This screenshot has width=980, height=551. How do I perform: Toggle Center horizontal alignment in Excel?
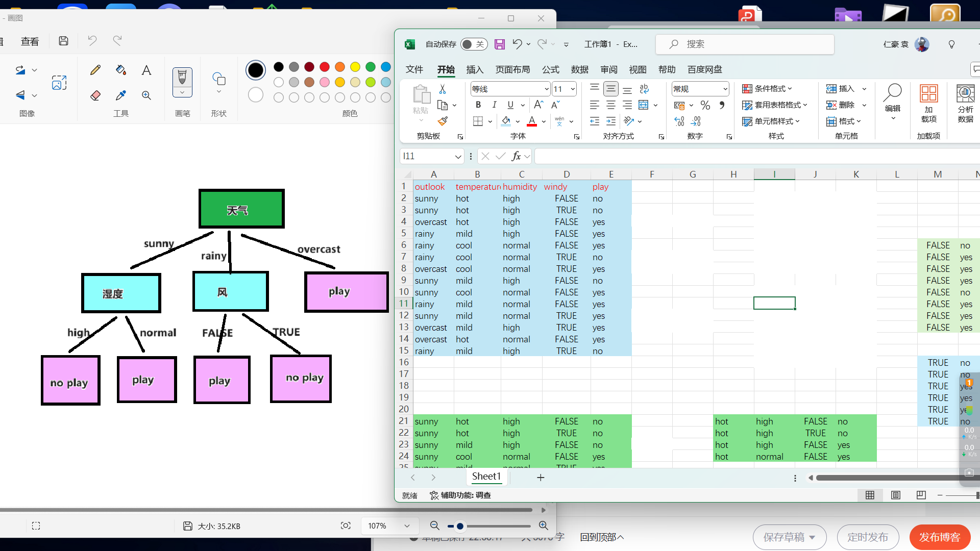611,105
